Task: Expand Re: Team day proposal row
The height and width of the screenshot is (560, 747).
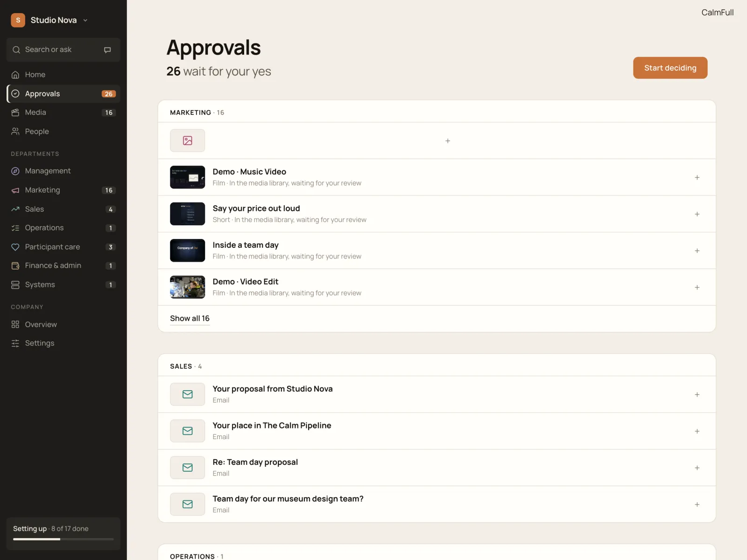Action: [x=697, y=468]
